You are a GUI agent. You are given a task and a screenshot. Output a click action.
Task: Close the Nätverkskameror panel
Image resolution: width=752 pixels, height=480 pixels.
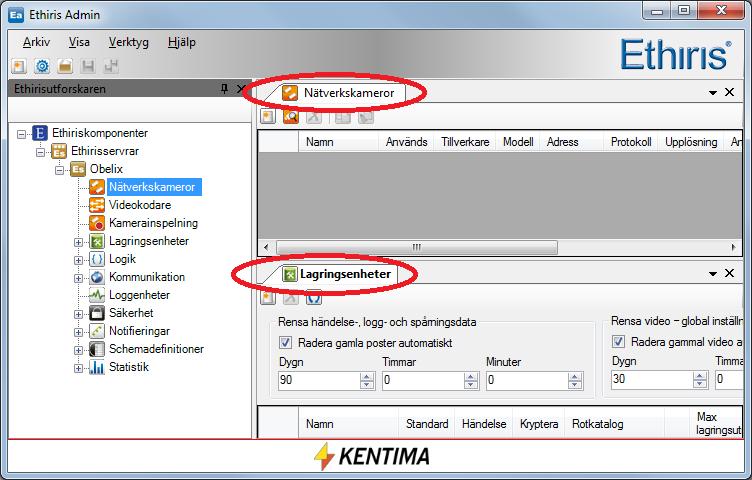coord(729,92)
